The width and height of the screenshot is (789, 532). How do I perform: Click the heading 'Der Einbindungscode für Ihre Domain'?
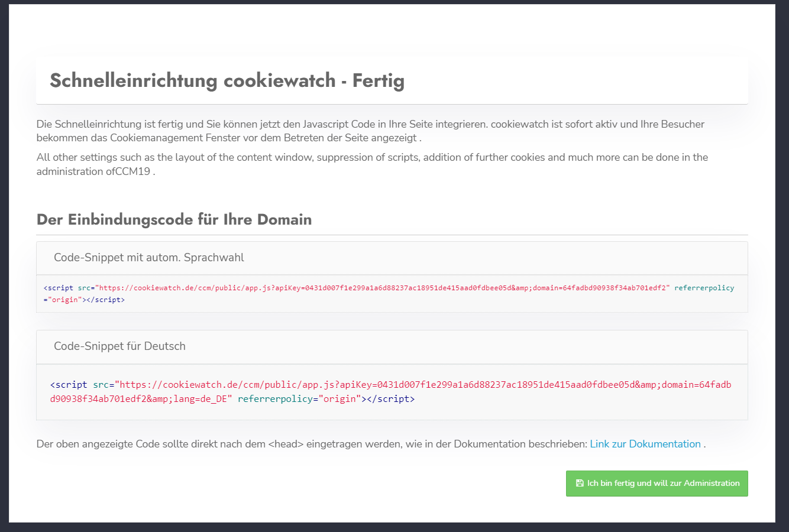tap(174, 219)
